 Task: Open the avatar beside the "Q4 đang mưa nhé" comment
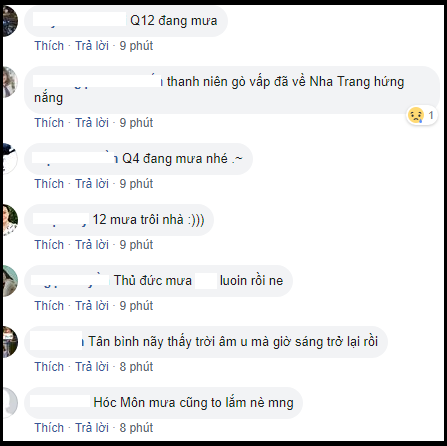(x=10, y=158)
